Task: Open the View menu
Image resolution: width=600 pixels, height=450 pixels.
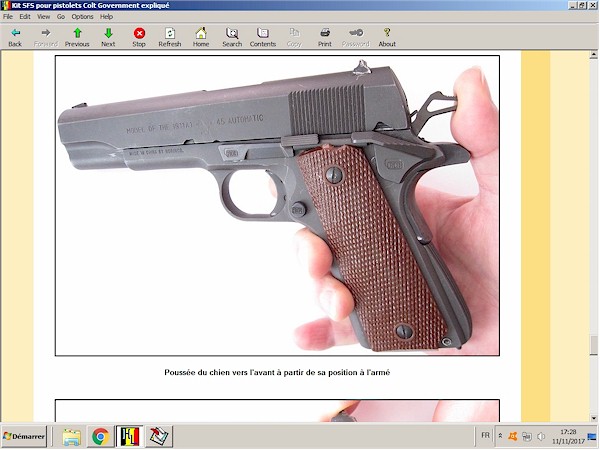Action: pos(44,16)
